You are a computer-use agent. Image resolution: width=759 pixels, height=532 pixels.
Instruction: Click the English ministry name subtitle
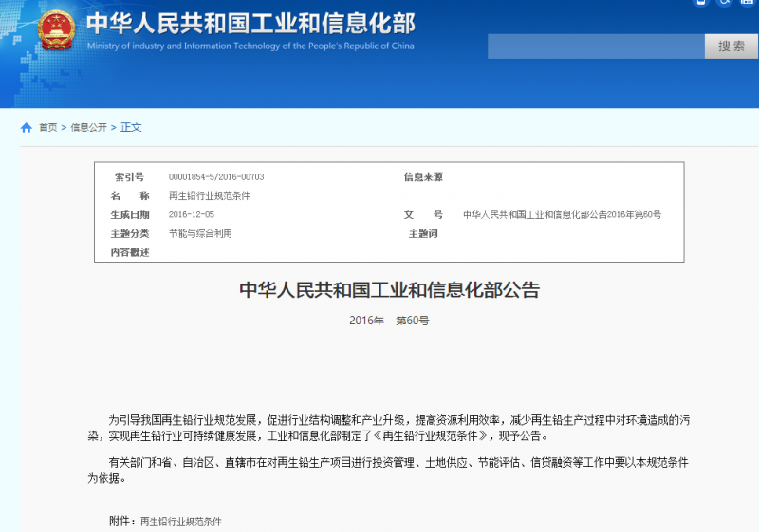pyautogui.click(x=250, y=46)
